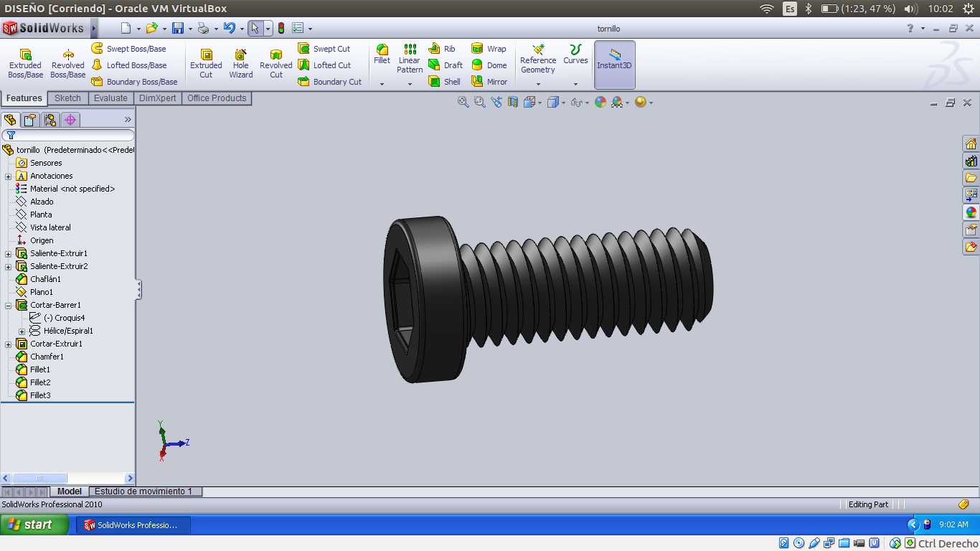Image resolution: width=980 pixels, height=551 pixels.
Task: Open the Ubuntu Wi-Fi indicator
Action: coord(767,9)
